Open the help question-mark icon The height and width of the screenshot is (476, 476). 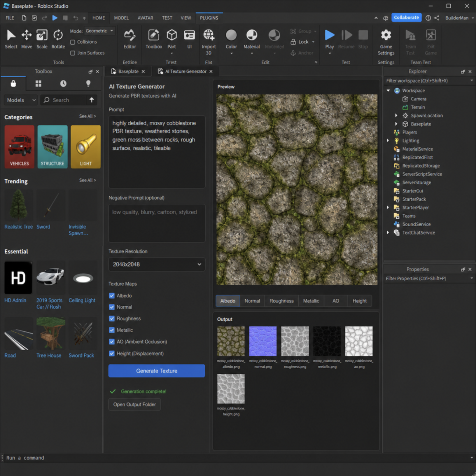click(428, 18)
